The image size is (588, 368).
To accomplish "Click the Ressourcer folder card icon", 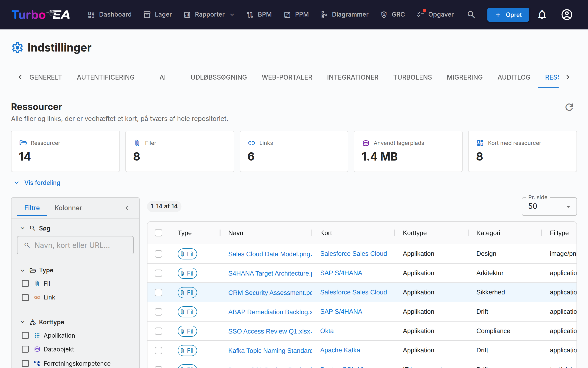I will click(x=23, y=143).
